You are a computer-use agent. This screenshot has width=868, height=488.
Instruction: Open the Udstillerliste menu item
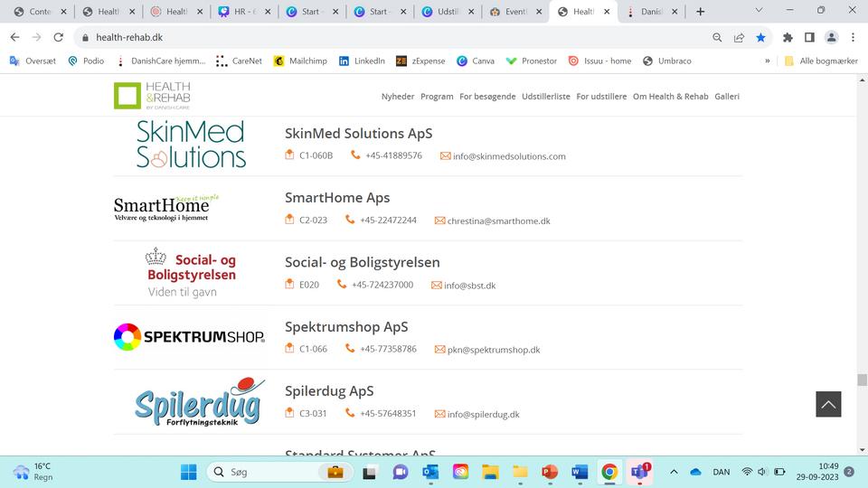pyautogui.click(x=546, y=97)
